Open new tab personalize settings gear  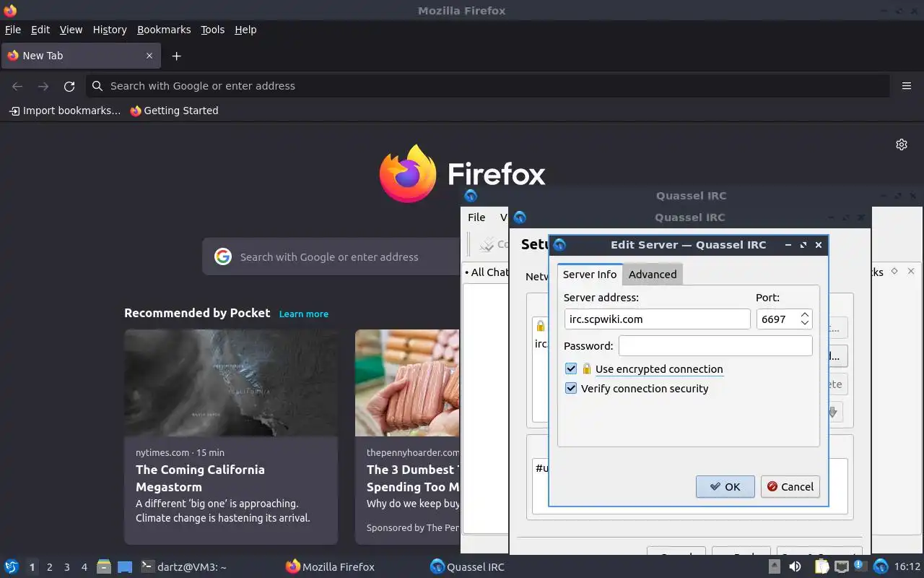[902, 144]
